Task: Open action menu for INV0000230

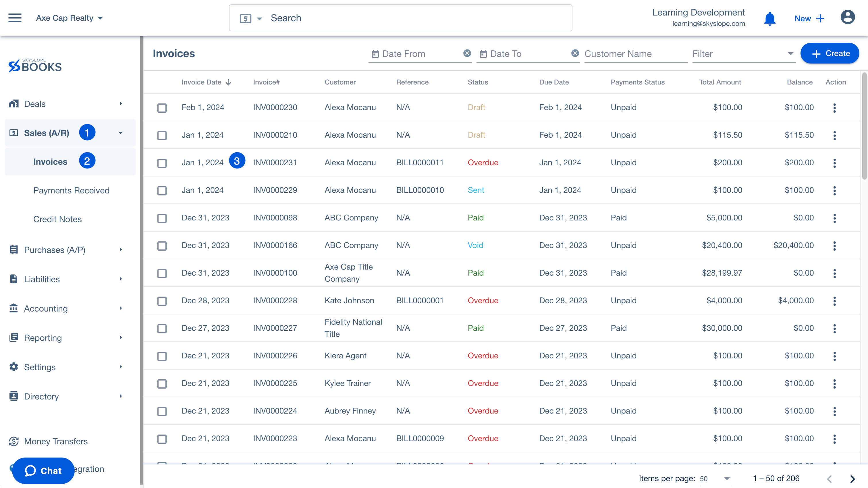Action: coord(835,108)
